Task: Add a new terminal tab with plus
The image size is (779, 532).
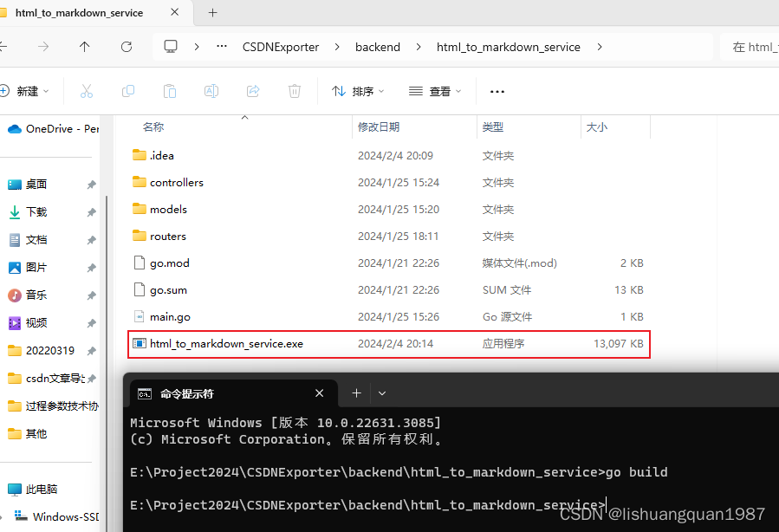Action: 356,393
